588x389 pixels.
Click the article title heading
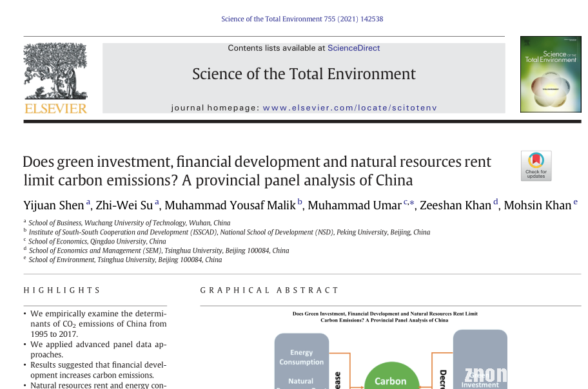[x=257, y=171]
